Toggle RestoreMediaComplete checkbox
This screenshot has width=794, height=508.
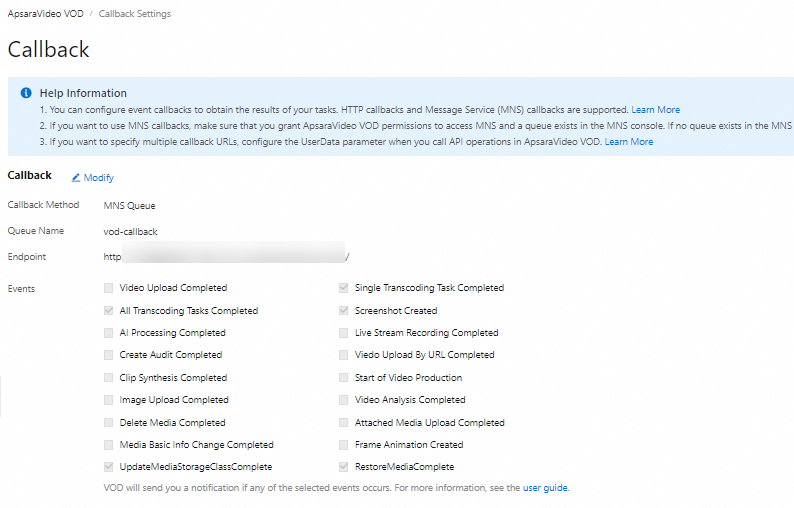click(x=344, y=467)
